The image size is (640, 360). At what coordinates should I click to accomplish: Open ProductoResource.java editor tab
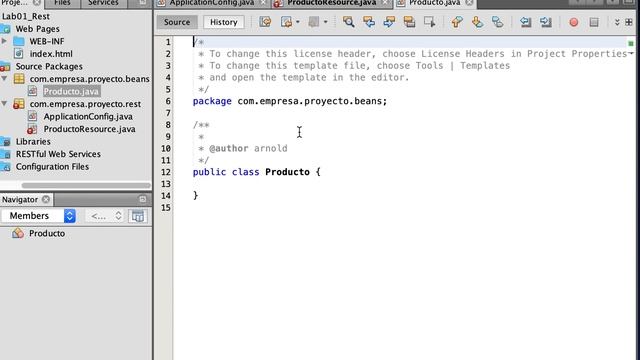click(331, 3)
